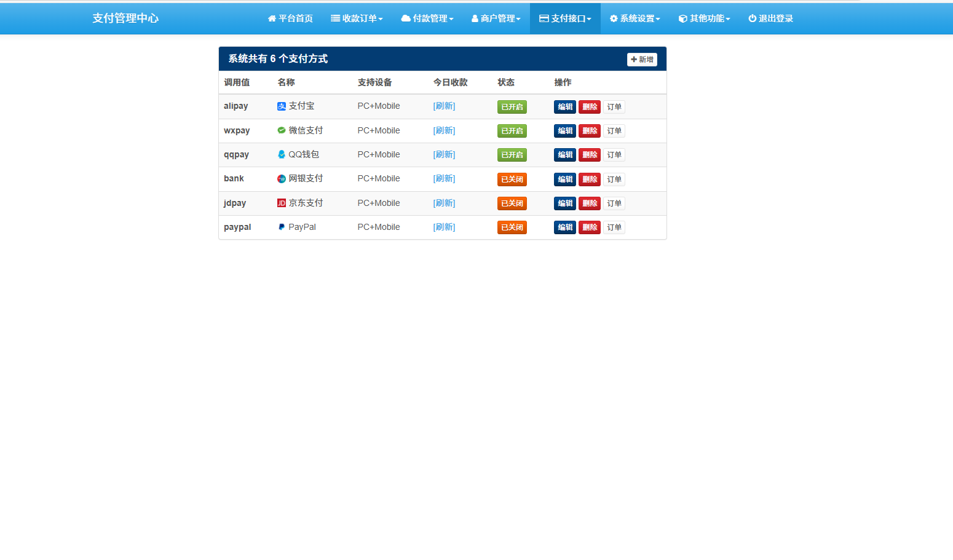Click the Alipay logo icon
Viewport: 953px width, 560px height.
(282, 106)
